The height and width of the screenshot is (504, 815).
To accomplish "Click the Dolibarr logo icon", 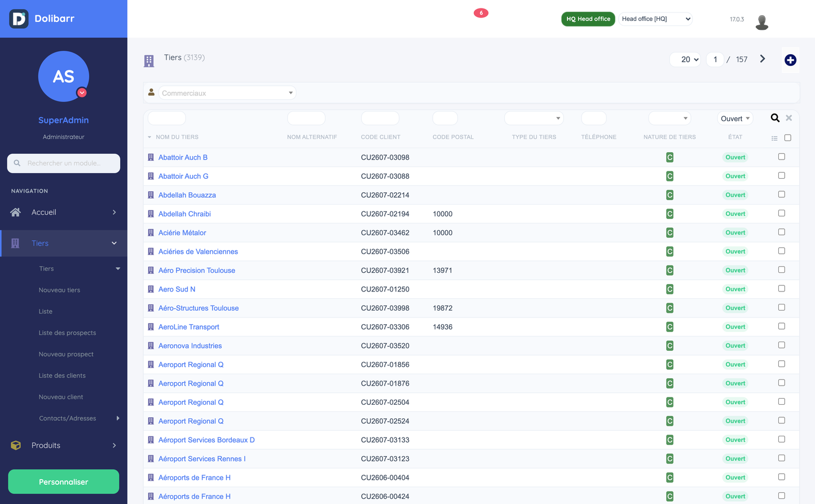I will pos(19,19).
